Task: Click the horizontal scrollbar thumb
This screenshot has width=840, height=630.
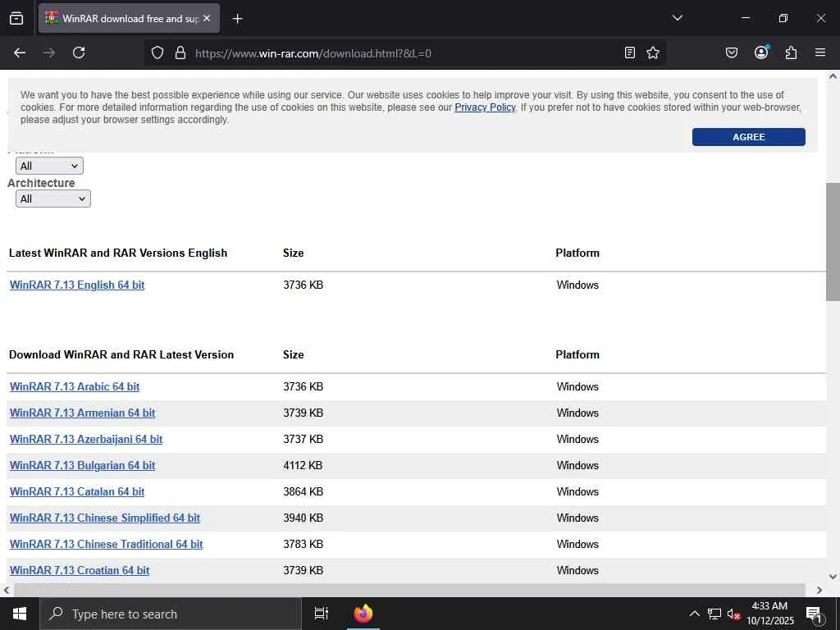Action: coord(409,590)
